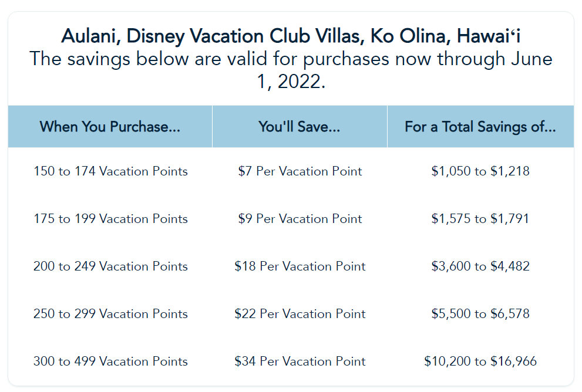582x392 pixels.
Task: Click the 300 to 499 Vacation Points cell
Action: click(x=110, y=361)
